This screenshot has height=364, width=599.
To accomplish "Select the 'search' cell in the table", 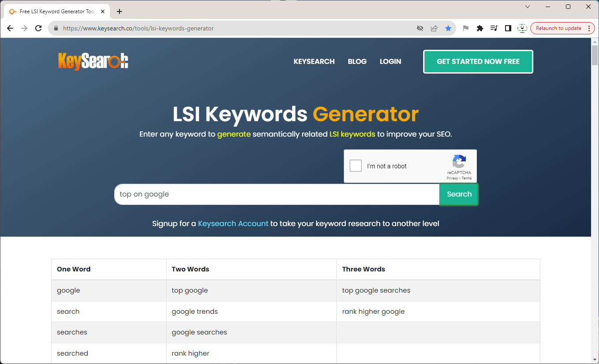I will point(109,312).
